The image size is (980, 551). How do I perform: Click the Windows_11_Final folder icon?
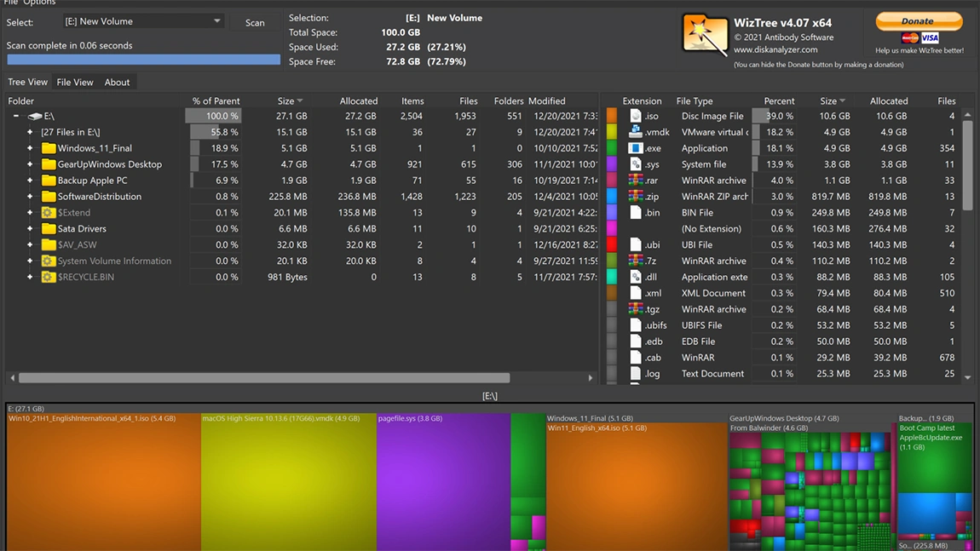49,148
